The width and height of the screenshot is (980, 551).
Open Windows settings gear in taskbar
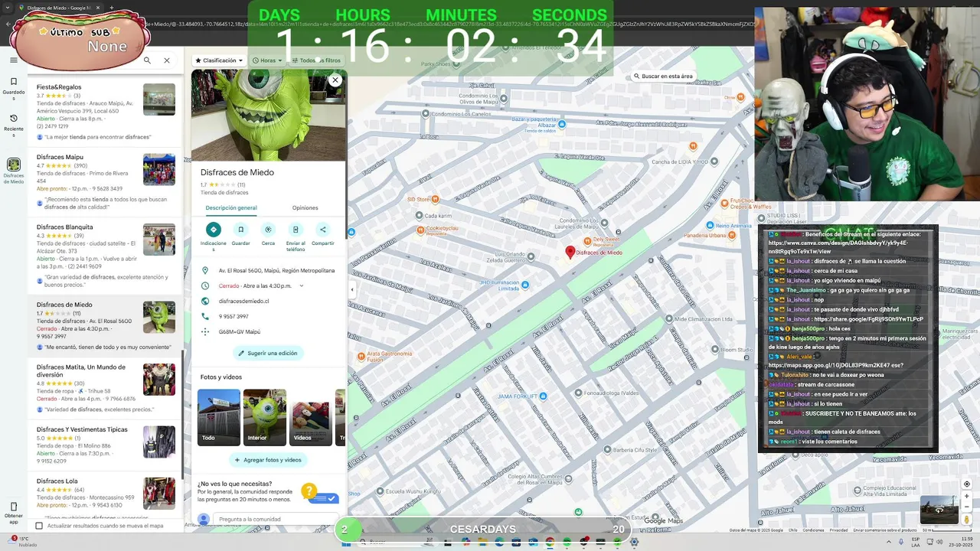[x=634, y=543]
